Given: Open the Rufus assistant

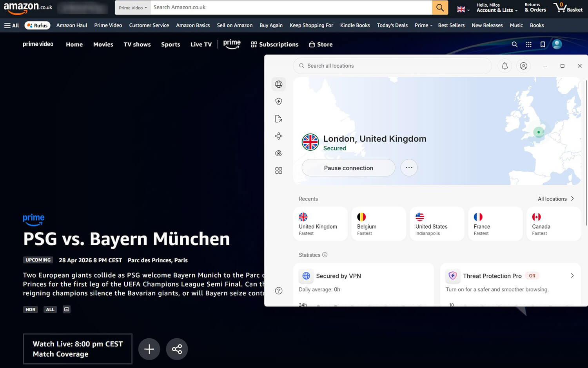Looking at the screenshot, I should [38, 25].
